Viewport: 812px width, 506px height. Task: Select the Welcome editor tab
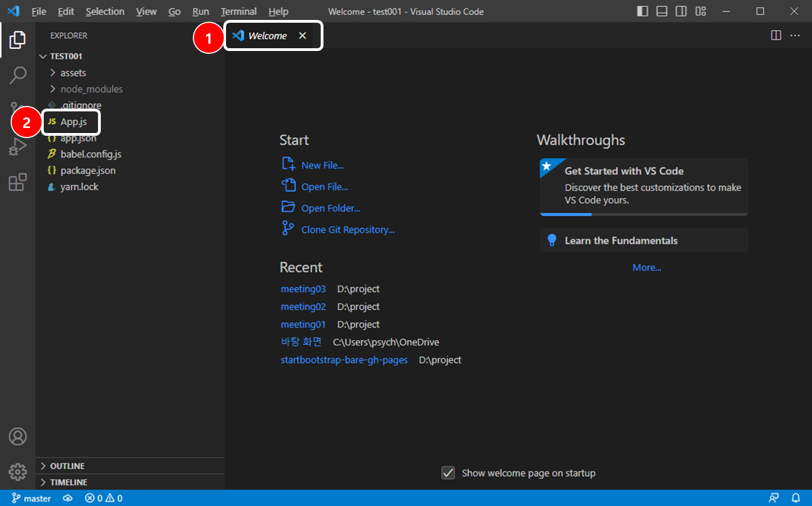pos(269,35)
